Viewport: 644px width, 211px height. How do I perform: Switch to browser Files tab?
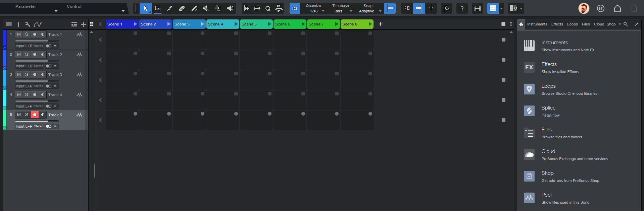586,24
